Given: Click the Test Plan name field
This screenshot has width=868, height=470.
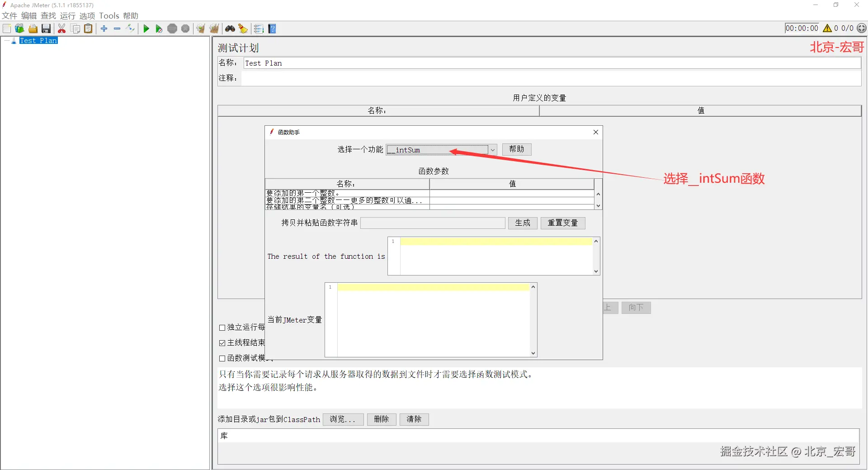Looking at the screenshot, I should 552,63.
